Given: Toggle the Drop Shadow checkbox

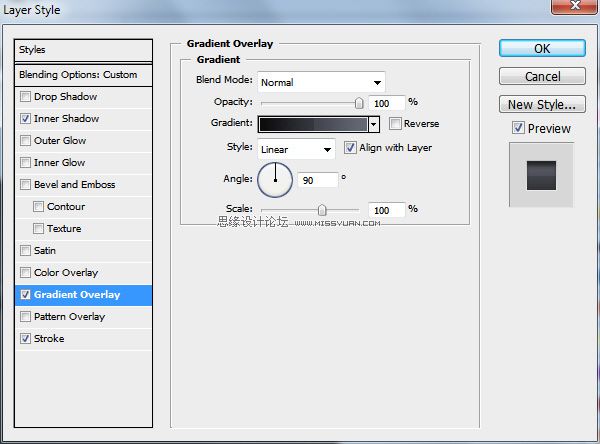Looking at the screenshot, I should point(25,96).
